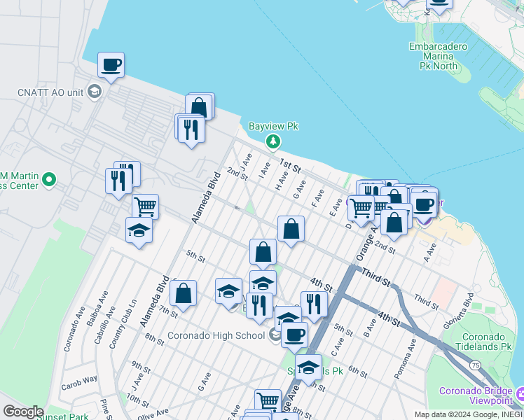Open the shopping bag marker on Alameda Blvd near 7th St
Image resolution: width=524 pixels, height=420 pixels.
[183, 295]
